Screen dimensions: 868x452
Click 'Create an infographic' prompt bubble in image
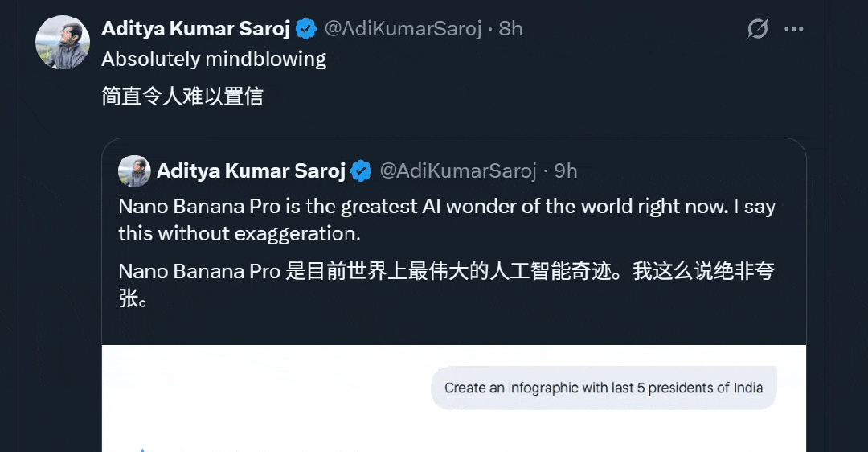tap(604, 388)
